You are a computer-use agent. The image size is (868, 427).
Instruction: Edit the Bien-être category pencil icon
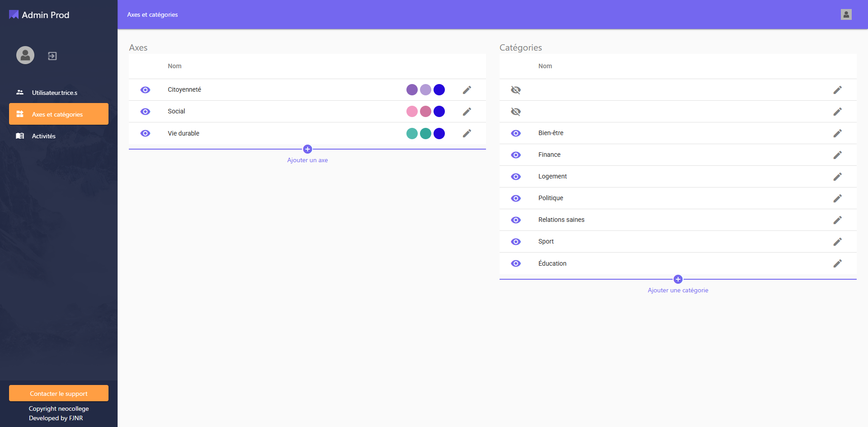838,133
